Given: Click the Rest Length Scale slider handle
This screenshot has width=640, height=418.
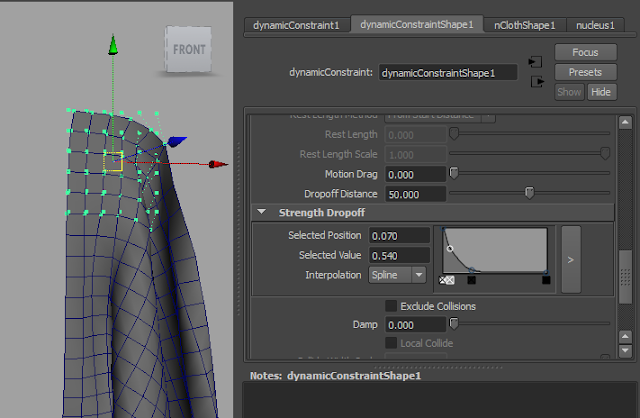Looking at the screenshot, I should point(605,153).
